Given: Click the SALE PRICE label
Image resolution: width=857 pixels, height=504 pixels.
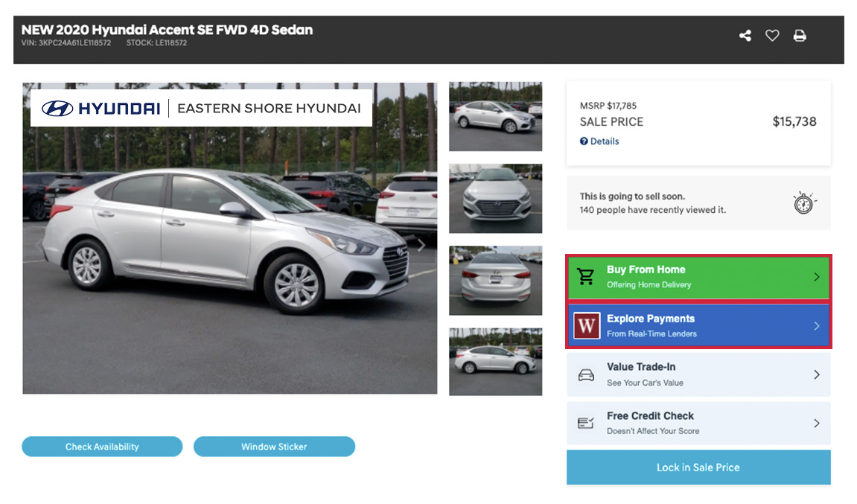Looking at the screenshot, I should (x=611, y=122).
